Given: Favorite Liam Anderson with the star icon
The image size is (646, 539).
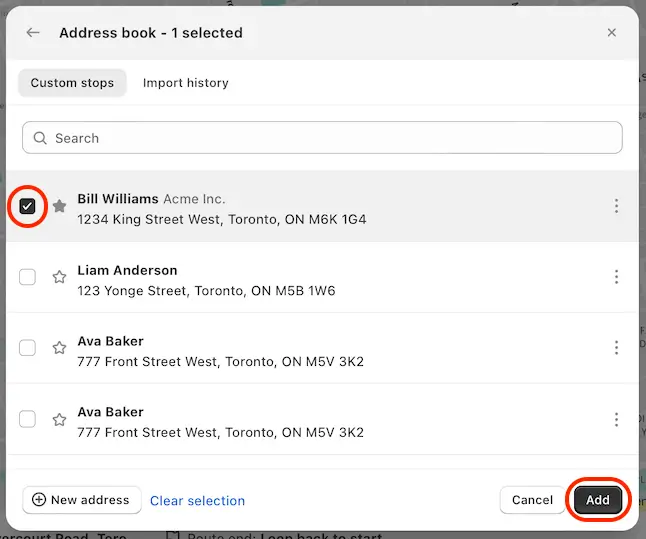Looking at the screenshot, I should (x=59, y=277).
